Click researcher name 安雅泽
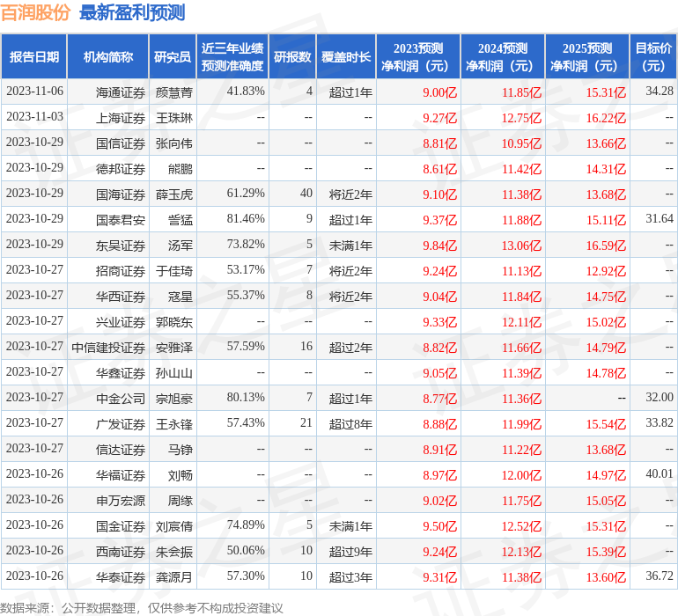The height and width of the screenshot is (616, 678). (173, 347)
